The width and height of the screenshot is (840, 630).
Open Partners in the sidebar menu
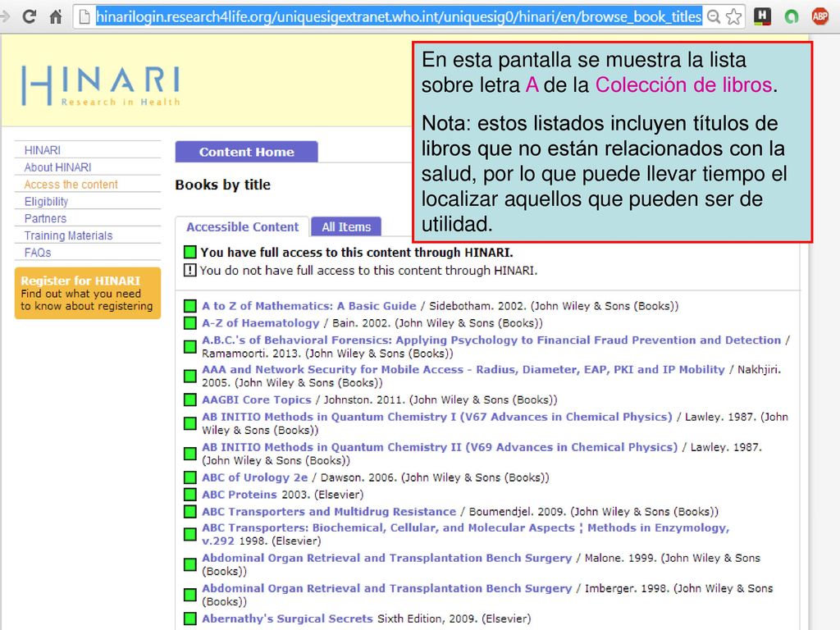coord(46,218)
